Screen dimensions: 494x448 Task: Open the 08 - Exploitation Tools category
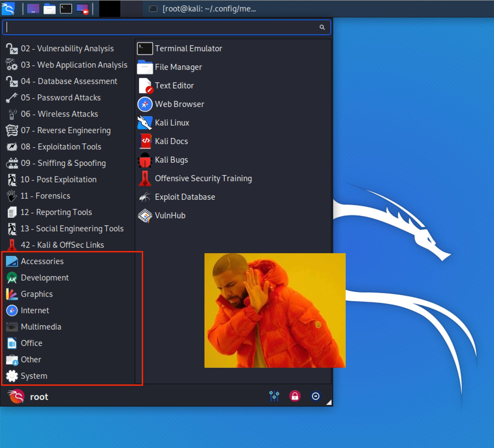pyautogui.click(x=61, y=147)
